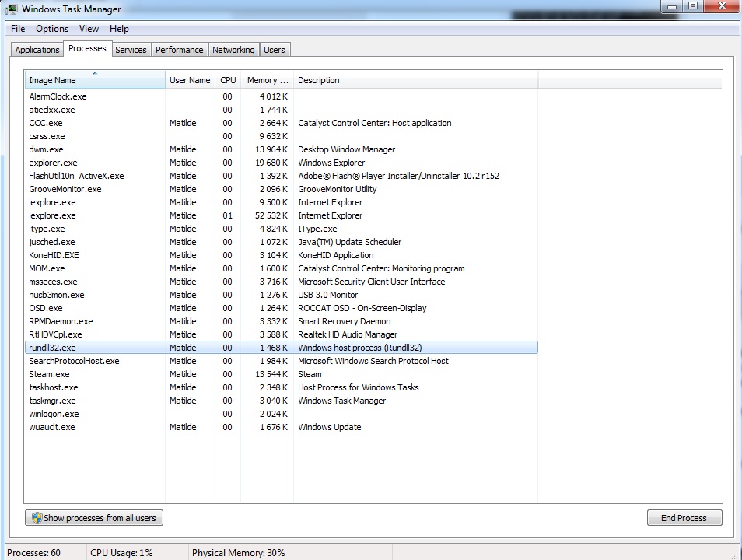742x560 pixels.
Task: Click the Windows Update description cell
Action: 329,428
